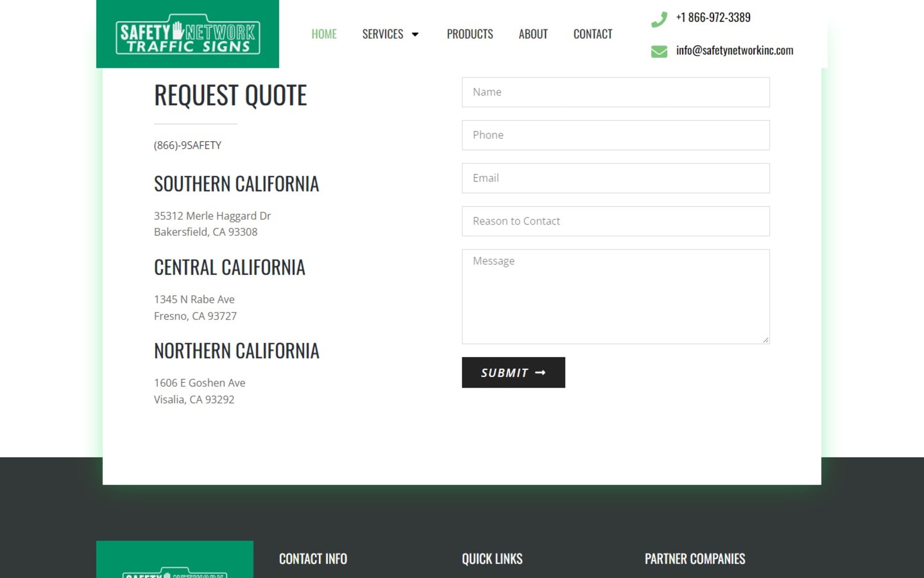Click the 1345 N Rabe Ave address
The height and width of the screenshot is (578, 924).
194,300
